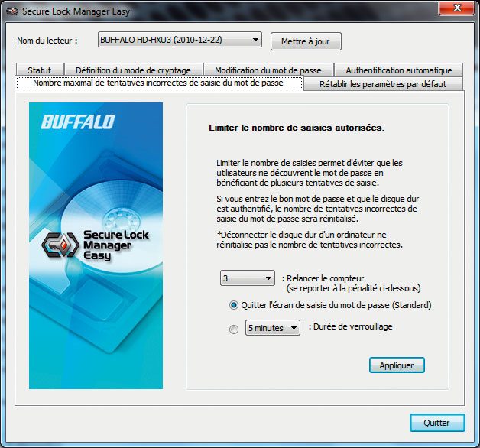The width and height of the screenshot is (480, 448).
Task: Switch to Authentification automatique tab
Action: (398, 70)
